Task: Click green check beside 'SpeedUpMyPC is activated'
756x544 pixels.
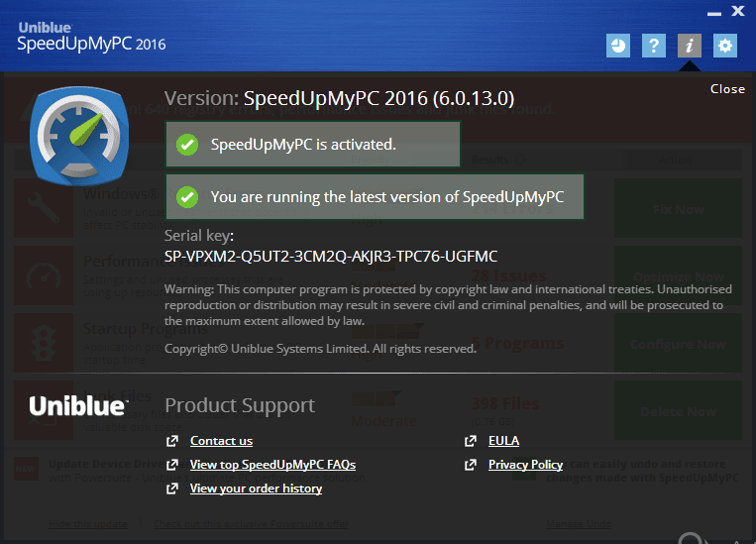Action: pyautogui.click(x=187, y=145)
